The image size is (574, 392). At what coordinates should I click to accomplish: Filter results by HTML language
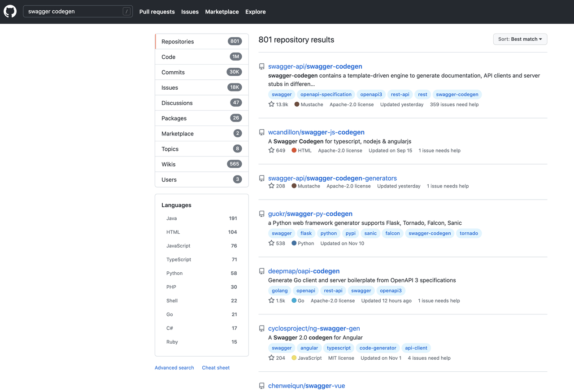point(202,232)
